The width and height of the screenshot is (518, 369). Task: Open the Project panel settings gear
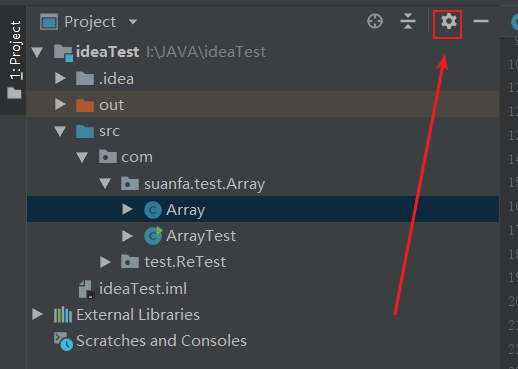[x=449, y=22]
